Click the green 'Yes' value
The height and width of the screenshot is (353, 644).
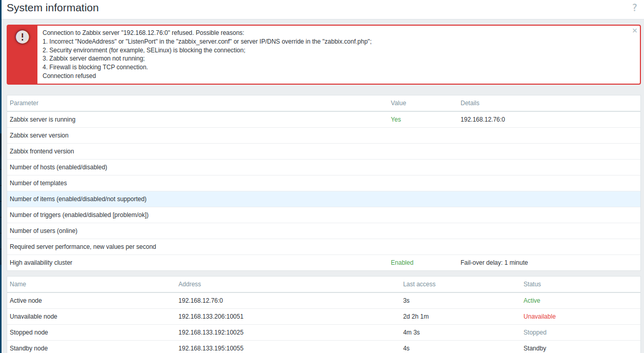396,120
